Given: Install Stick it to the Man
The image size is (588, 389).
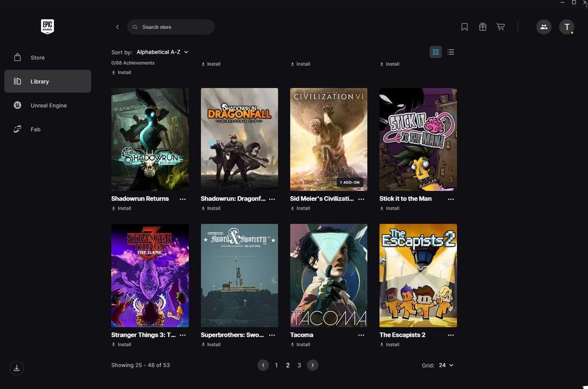Looking at the screenshot, I should coord(390,209).
